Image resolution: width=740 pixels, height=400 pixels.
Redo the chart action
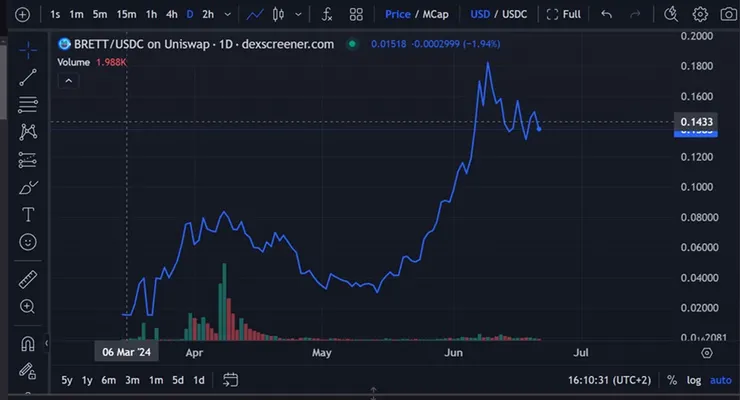tap(635, 15)
